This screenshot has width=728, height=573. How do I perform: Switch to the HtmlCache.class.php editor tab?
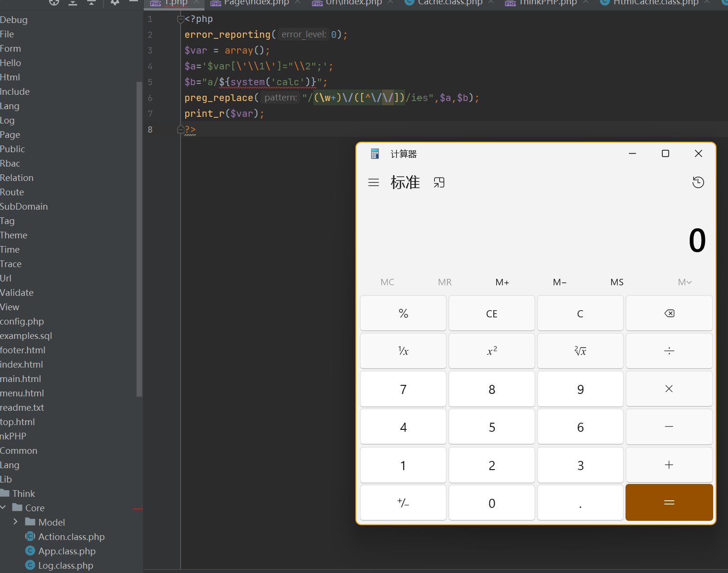655,3
